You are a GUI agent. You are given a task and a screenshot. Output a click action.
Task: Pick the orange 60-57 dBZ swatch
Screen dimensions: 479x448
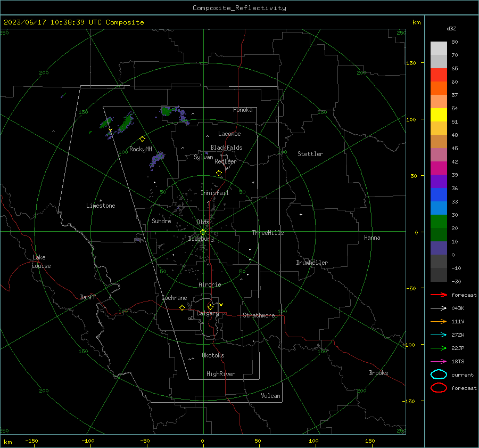pyautogui.click(x=439, y=88)
